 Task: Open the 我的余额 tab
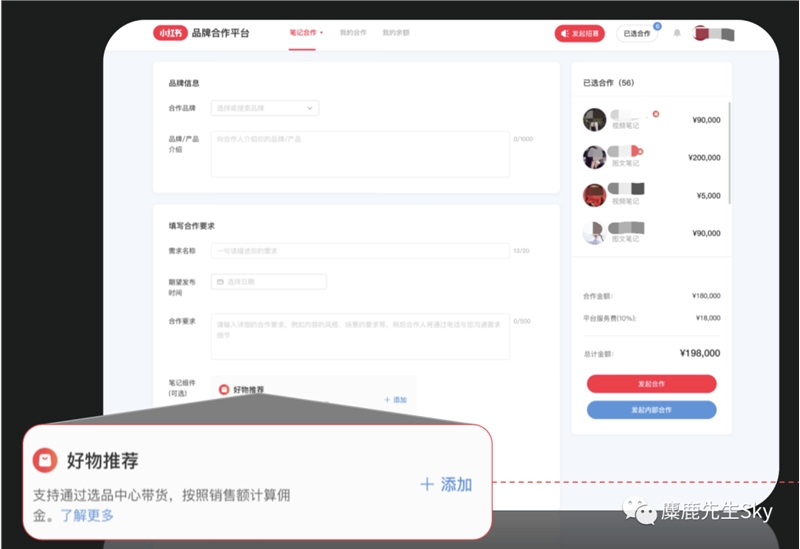point(396,33)
